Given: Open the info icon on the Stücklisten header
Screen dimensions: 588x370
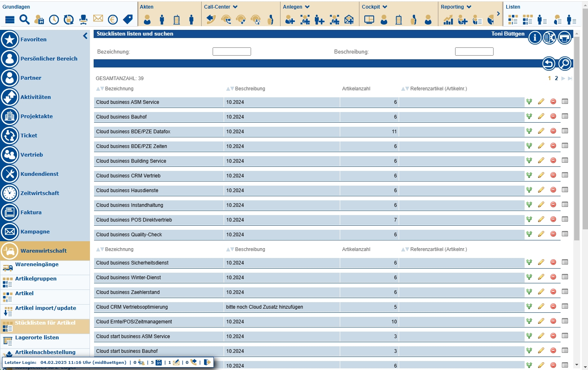Looking at the screenshot, I should tap(535, 37).
